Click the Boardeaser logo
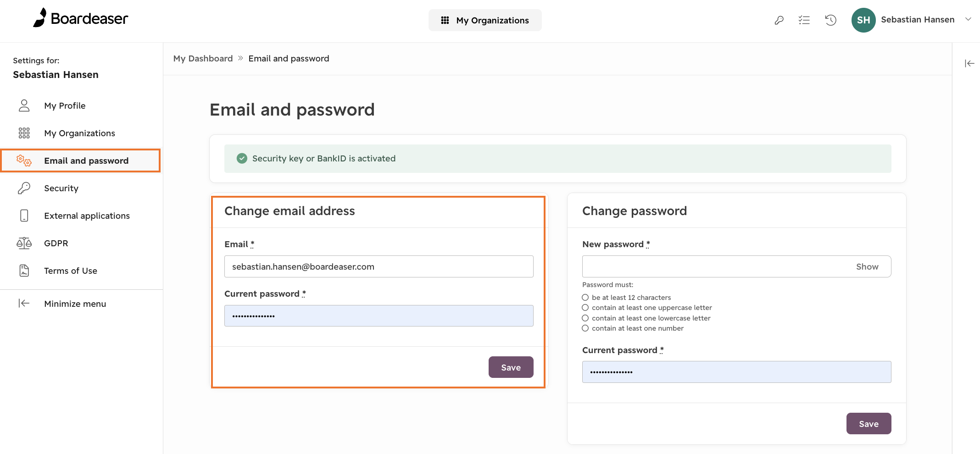Viewport: 980px width, 454px height. click(81, 18)
